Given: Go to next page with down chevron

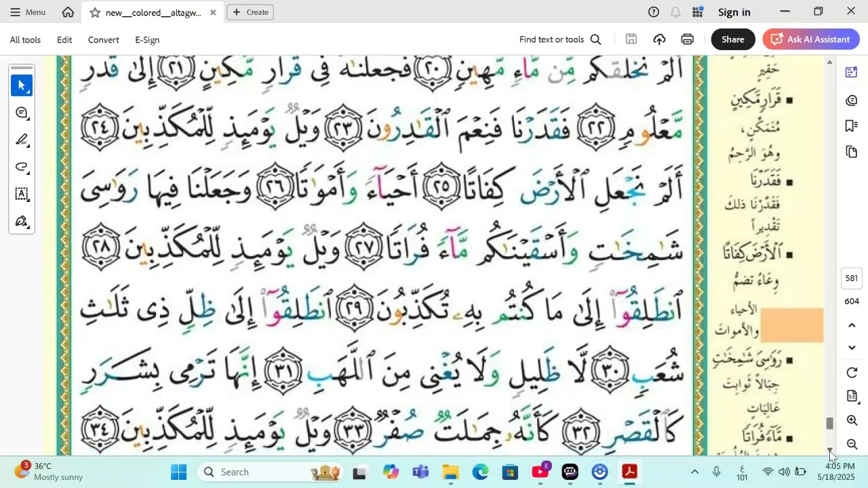Looking at the screenshot, I should tap(852, 348).
